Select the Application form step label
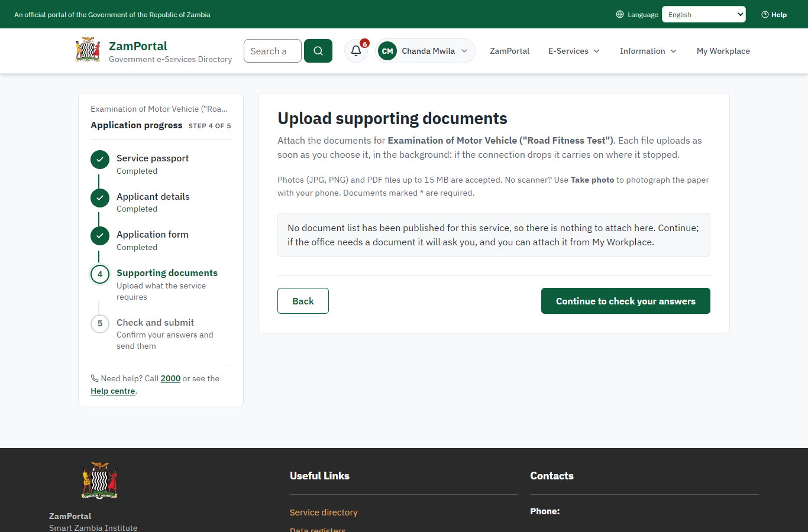 click(x=153, y=235)
